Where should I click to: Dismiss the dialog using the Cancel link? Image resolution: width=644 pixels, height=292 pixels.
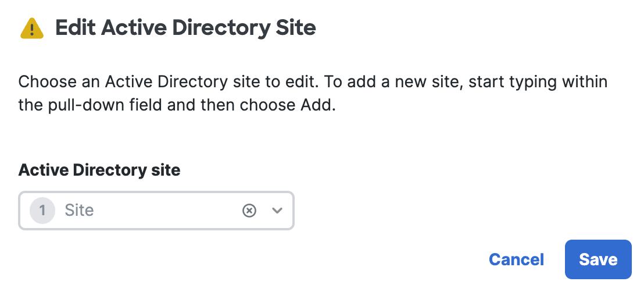click(516, 259)
